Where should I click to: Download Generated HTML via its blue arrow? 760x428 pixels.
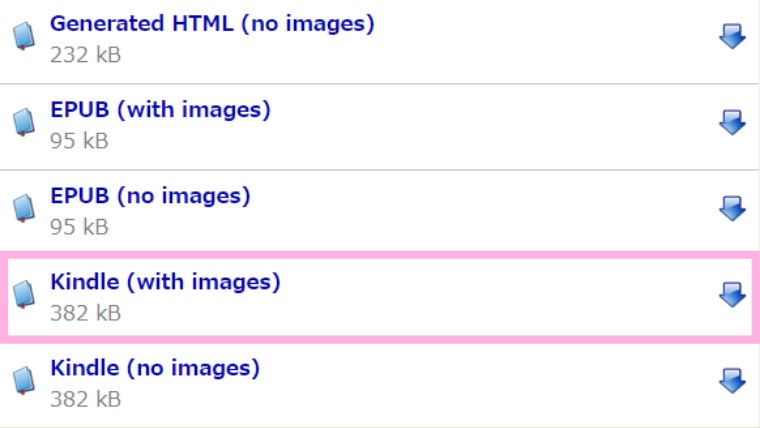click(732, 36)
